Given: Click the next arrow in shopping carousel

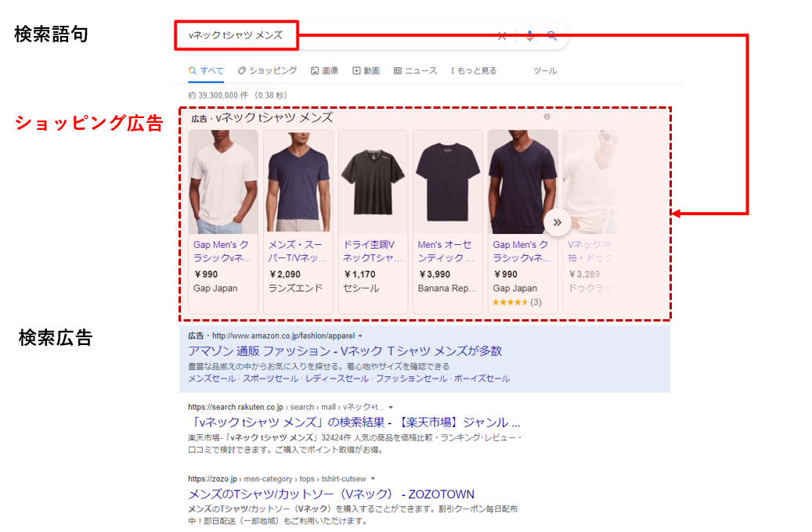Looking at the screenshot, I should (x=558, y=222).
